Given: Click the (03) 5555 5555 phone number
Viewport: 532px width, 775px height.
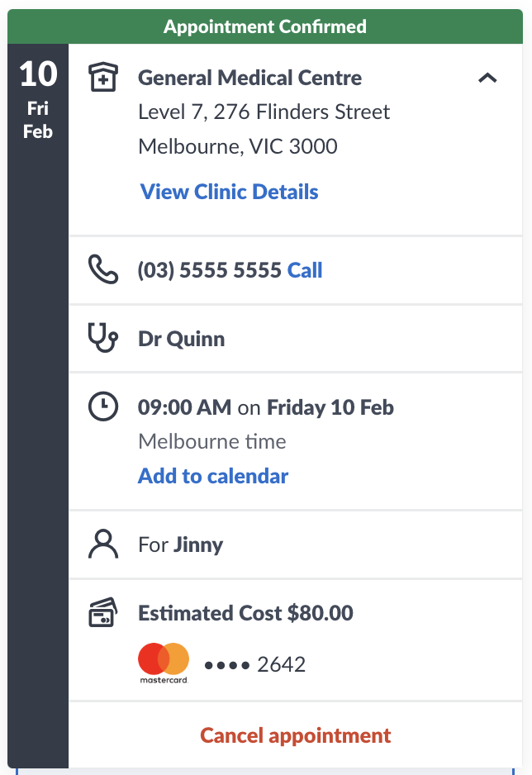Looking at the screenshot, I should point(210,270).
